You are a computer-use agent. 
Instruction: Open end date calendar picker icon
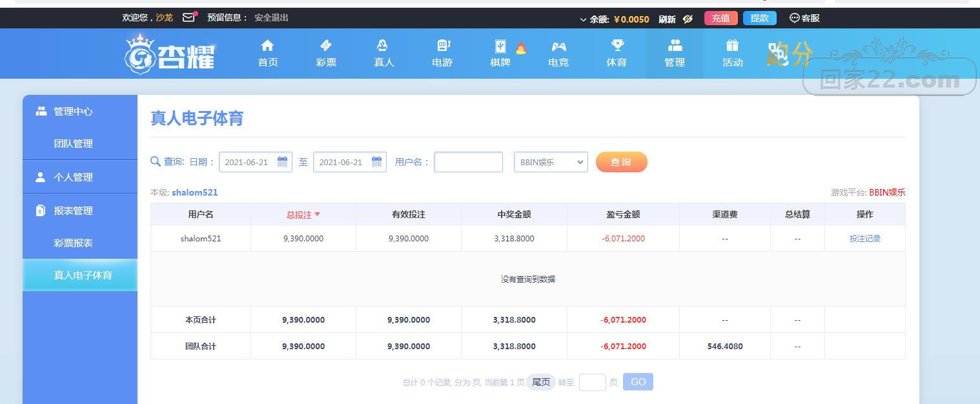[376, 162]
